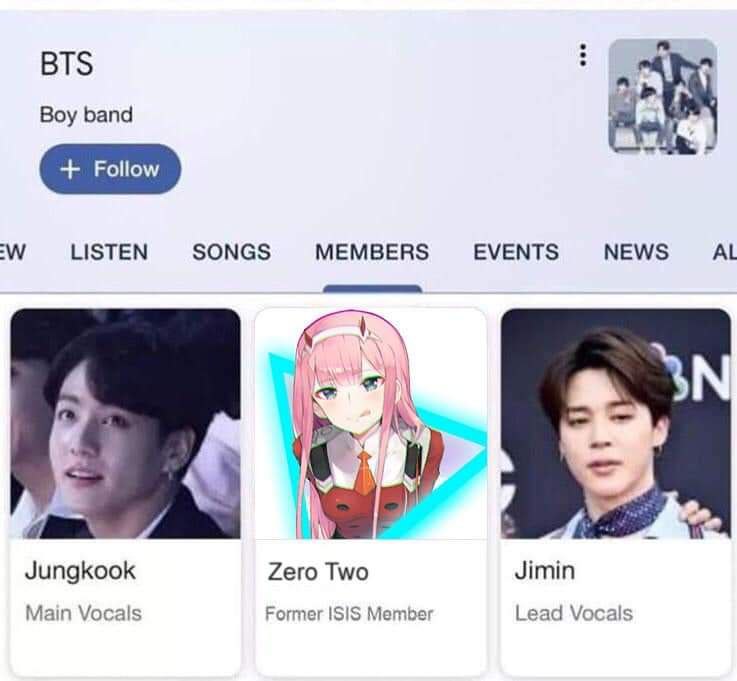Open the three-dot more options menu
737x681 pixels.
point(583,55)
